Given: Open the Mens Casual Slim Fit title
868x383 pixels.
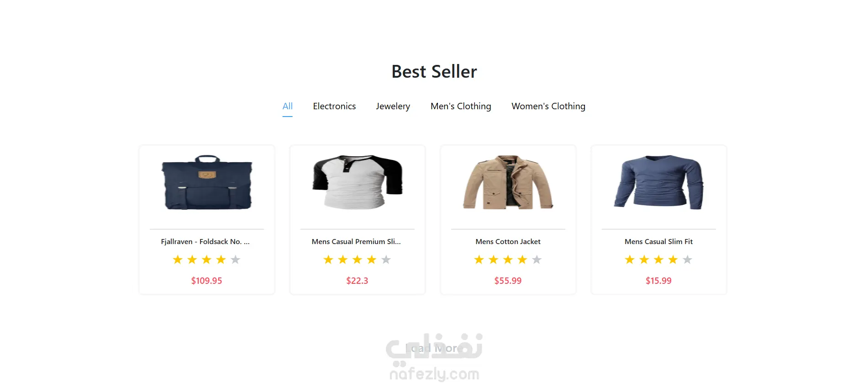Looking at the screenshot, I should click(658, 241).
